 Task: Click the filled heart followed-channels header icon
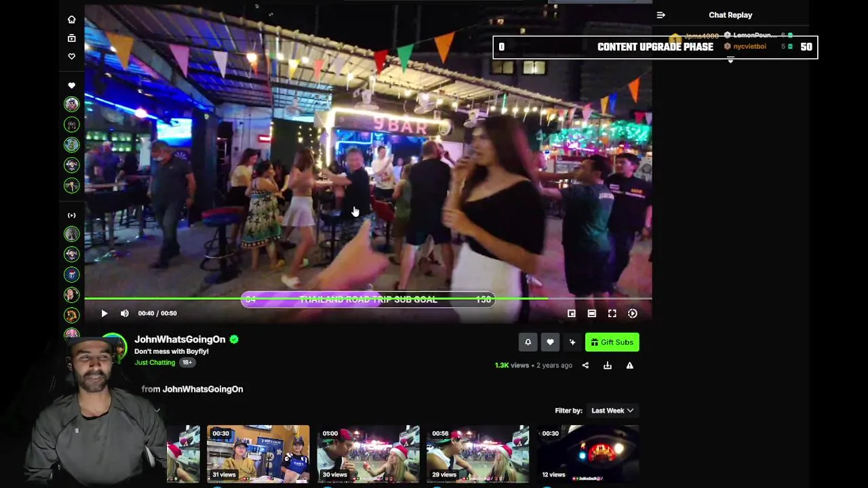pos(71,85)
